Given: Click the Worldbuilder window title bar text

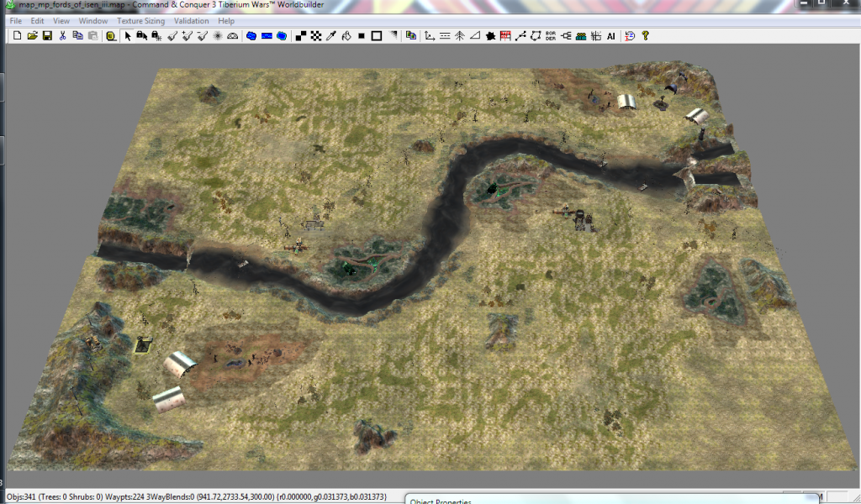Looking at the screenshot, I should [172, 5].
